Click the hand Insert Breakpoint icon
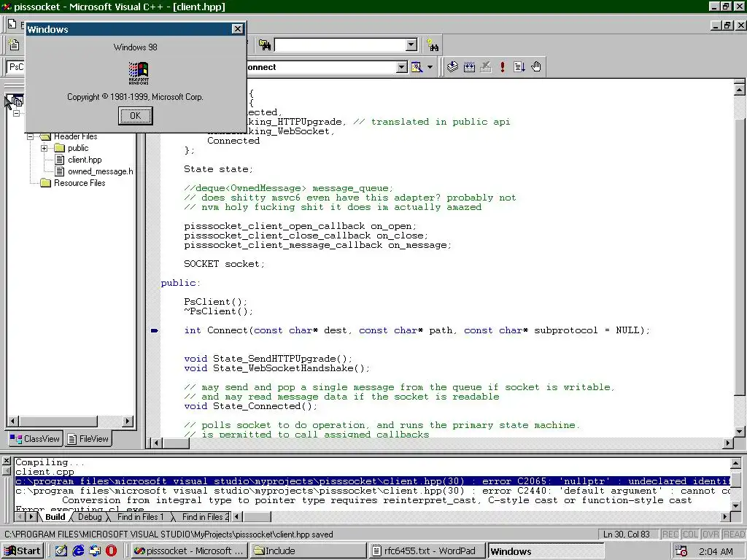747x560 pixels. click(536, 67)
